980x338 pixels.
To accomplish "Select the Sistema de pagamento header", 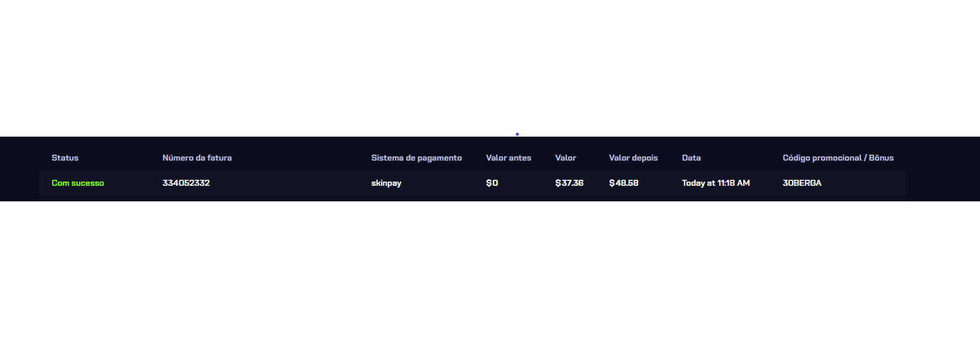I will (x=416, y=158).
